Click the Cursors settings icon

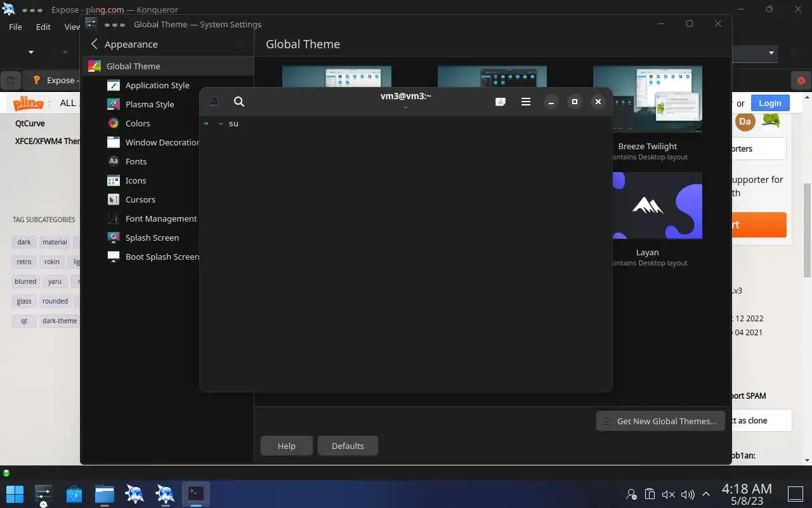click(x=114, y=199)
